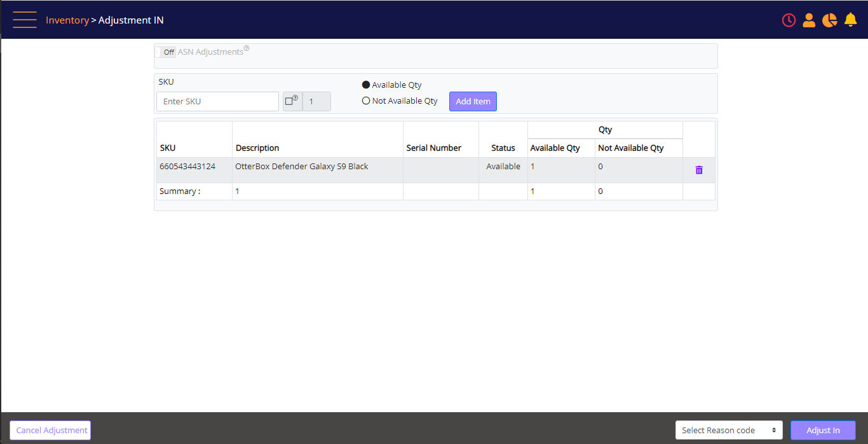Click the Cancel Adjustment button
Viewport: 868px width, 444px height.
coord(50,430)
